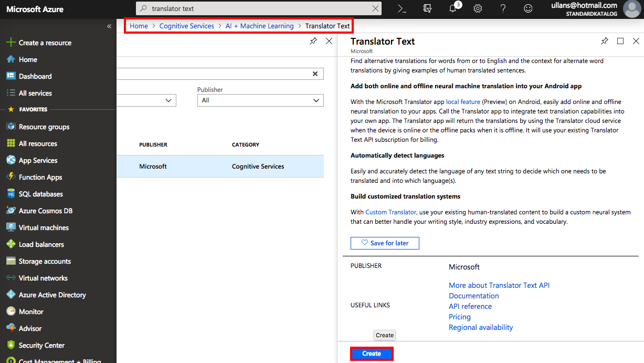Open the API reference link

470,306
